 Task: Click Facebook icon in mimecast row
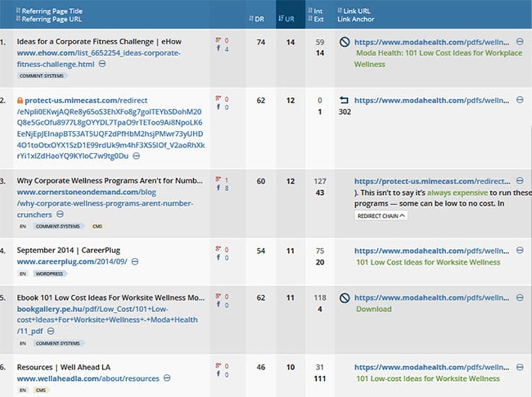pos(218,107)
